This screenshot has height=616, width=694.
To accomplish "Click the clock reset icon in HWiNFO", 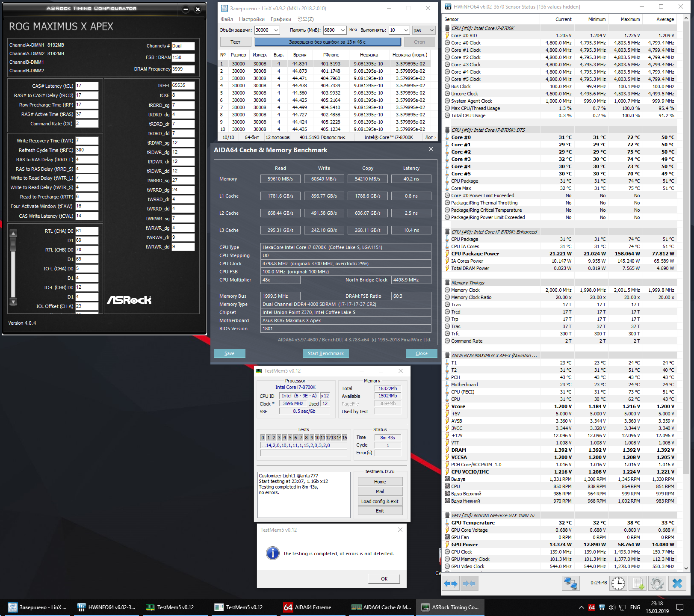I will [x=618, y=583].
